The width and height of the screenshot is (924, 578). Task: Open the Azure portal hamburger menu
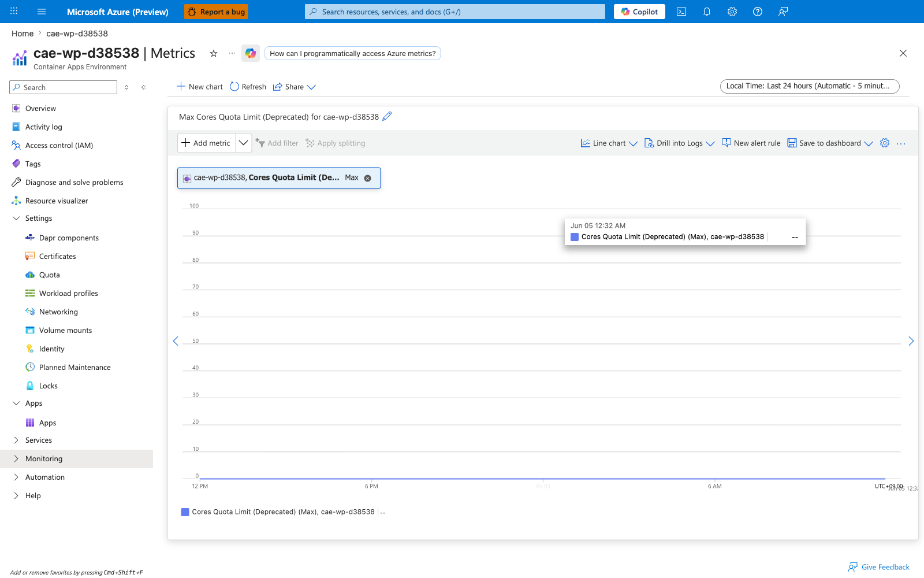point(42,12)
